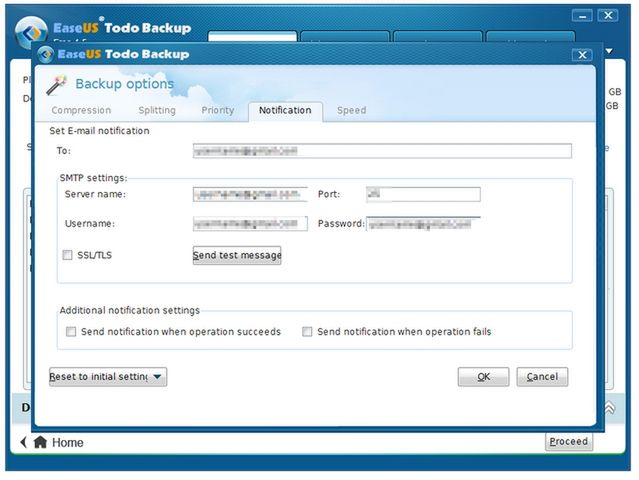639x480 pixels.
Task: Click the double chevron collapse icon
Action: (609, 408)
